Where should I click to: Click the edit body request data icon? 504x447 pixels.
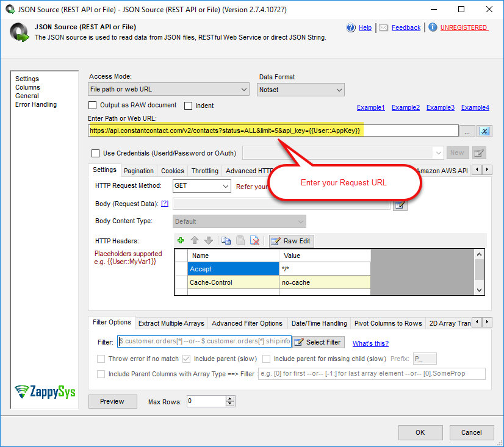click(x=400, y=205)
